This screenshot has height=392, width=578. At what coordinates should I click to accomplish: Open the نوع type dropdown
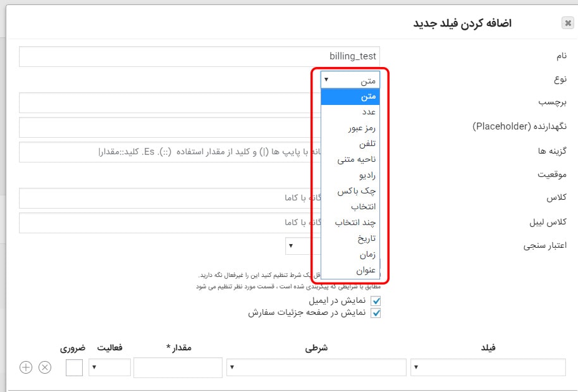[350, 80]
